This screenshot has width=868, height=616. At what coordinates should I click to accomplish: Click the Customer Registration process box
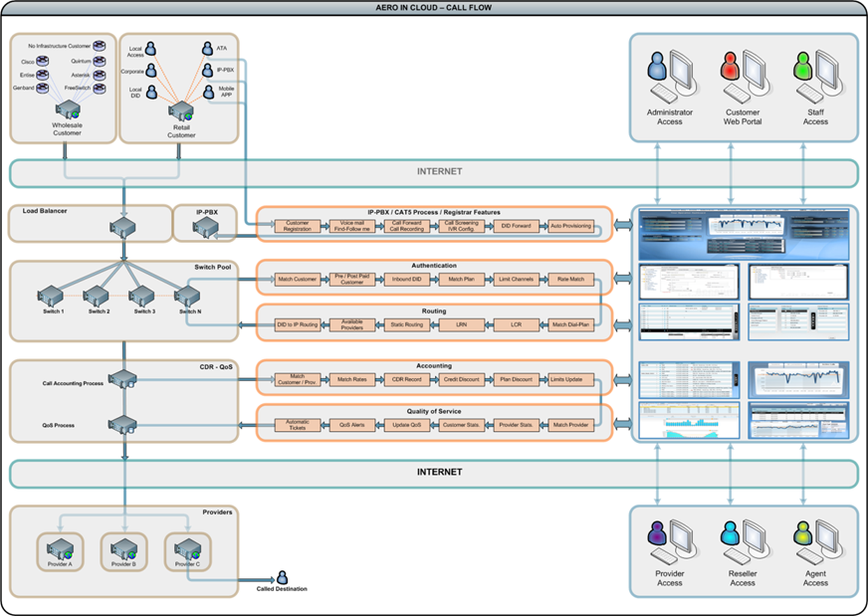pyautogui.click(x=298, y=226)
